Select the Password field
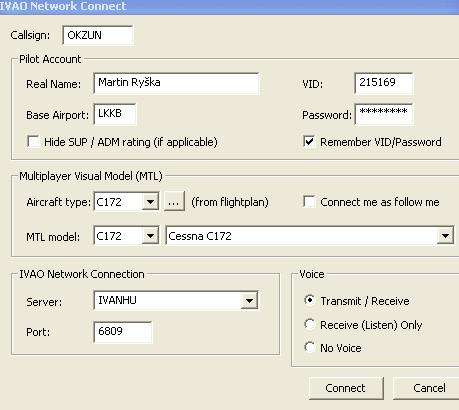The image size is (459, 410). 384,114
